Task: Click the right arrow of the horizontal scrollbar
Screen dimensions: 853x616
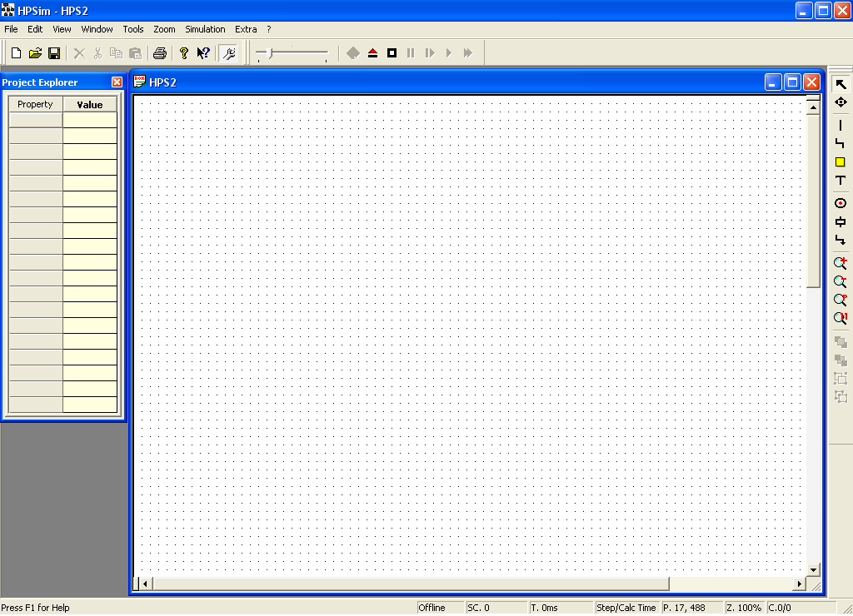Action: pyautogui.click(x=799, y=584)
